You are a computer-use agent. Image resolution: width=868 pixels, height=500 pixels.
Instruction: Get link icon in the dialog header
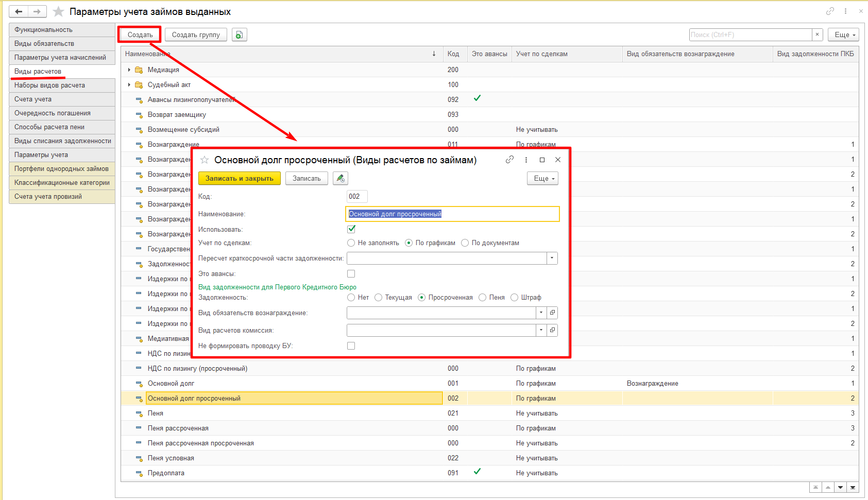[509, 160]
